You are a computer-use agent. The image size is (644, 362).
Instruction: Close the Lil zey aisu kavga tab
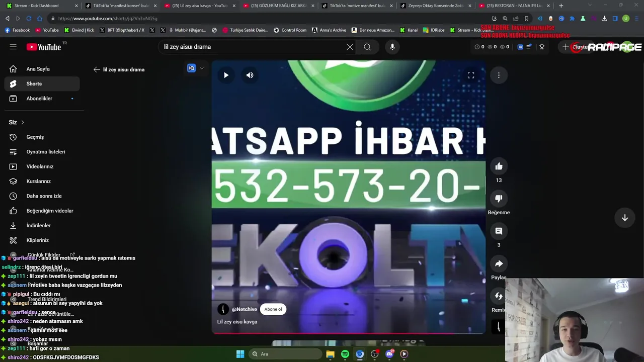tap(234, 6)
